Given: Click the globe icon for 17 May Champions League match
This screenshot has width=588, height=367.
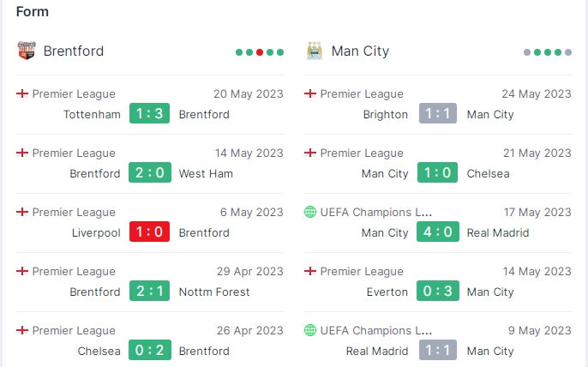Looking at the screenshot, I should pos(310,212).
